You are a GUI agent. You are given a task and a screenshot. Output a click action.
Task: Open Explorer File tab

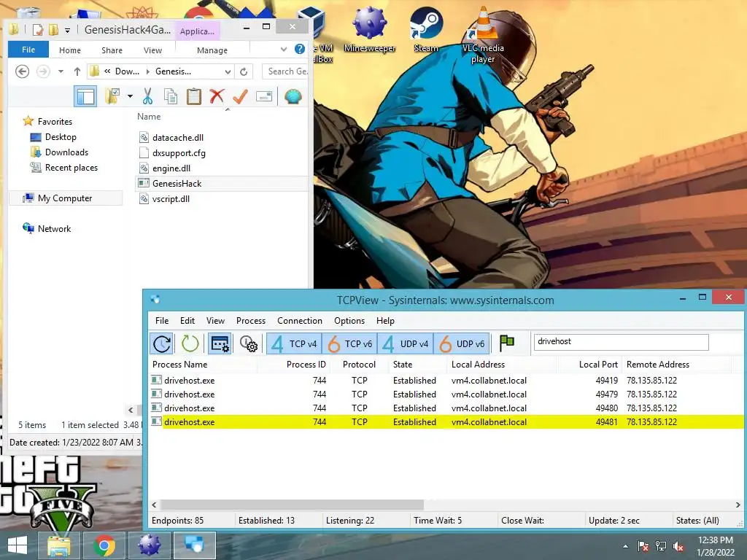point(28,50)
